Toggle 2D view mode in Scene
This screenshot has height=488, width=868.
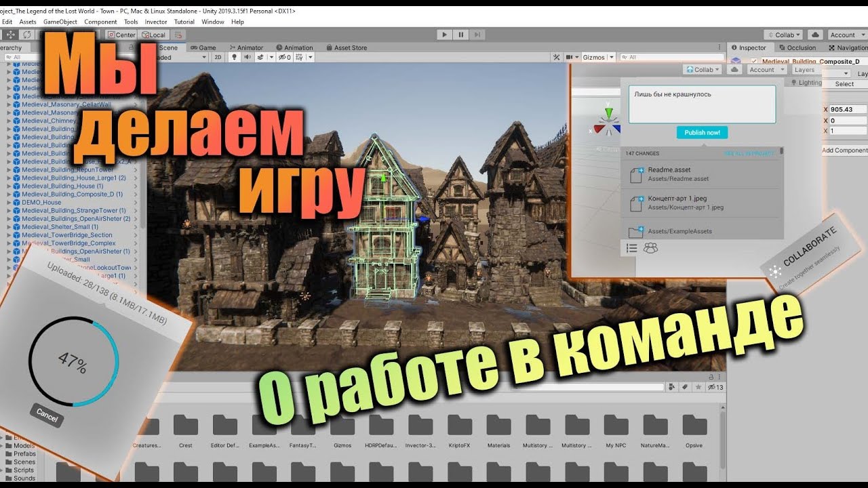pyautogui.click(x=218, y=58)
